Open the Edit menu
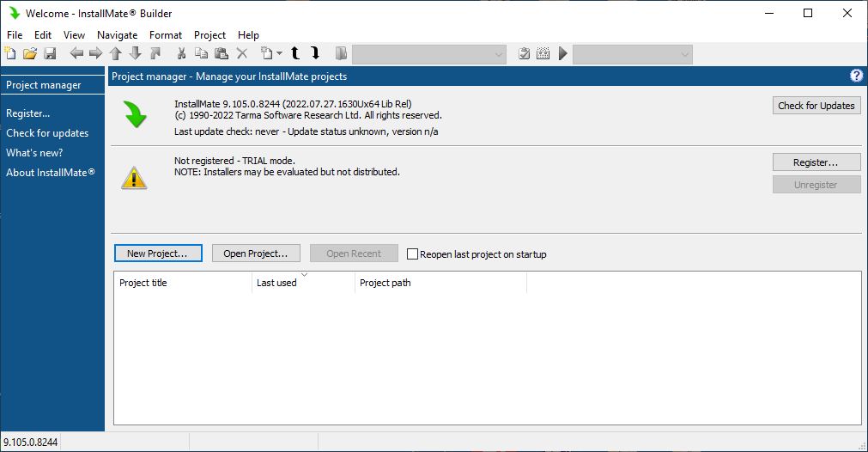Viewport: 868px width, 452px height. pyautogui.click(x=43, y=35)
